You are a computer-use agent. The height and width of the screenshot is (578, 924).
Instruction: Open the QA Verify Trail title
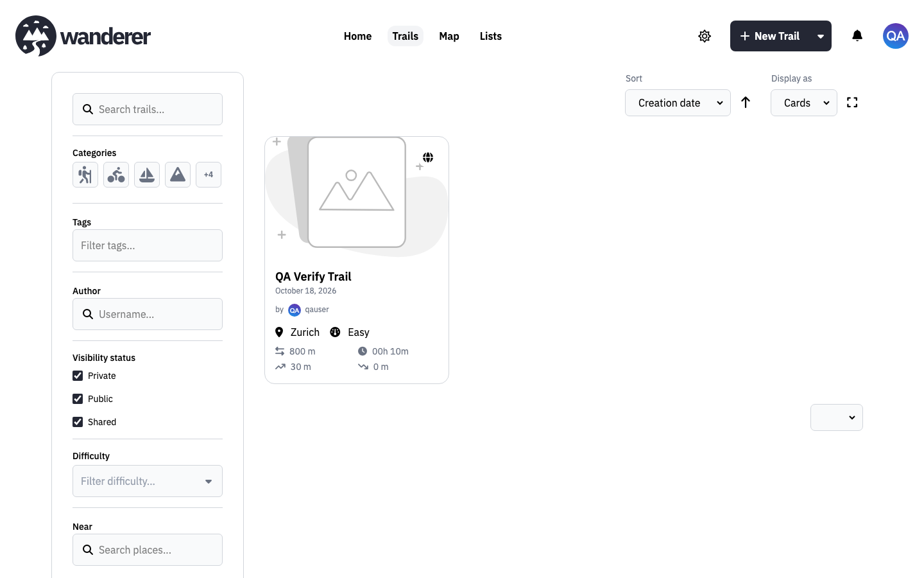pos(313,277)
